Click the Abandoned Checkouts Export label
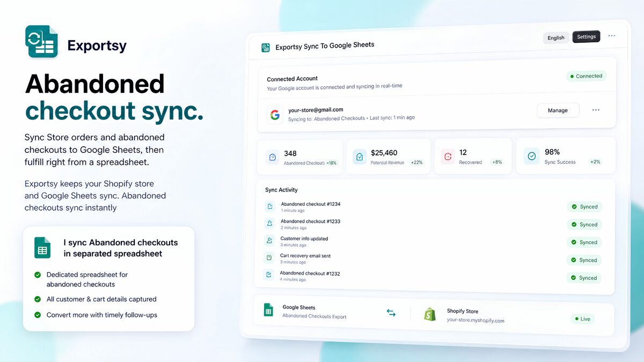This screenshot has width=644, height=362. (x=314, y=316)
